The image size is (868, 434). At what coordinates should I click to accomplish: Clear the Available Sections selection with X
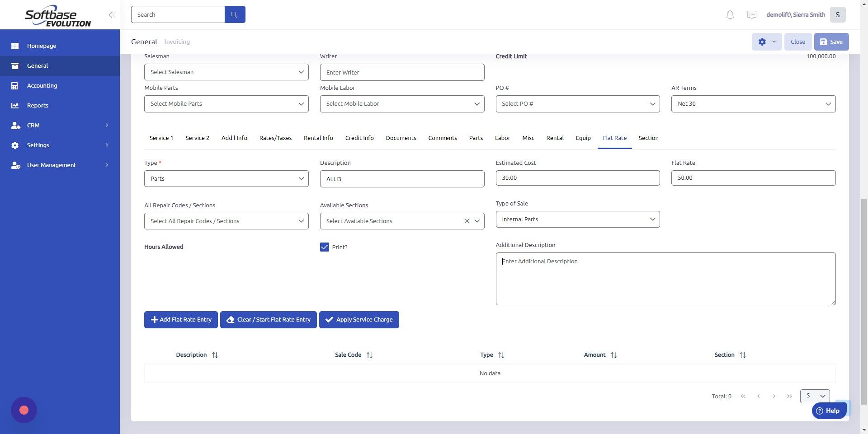pyautogui.click(x=467, y=221)
